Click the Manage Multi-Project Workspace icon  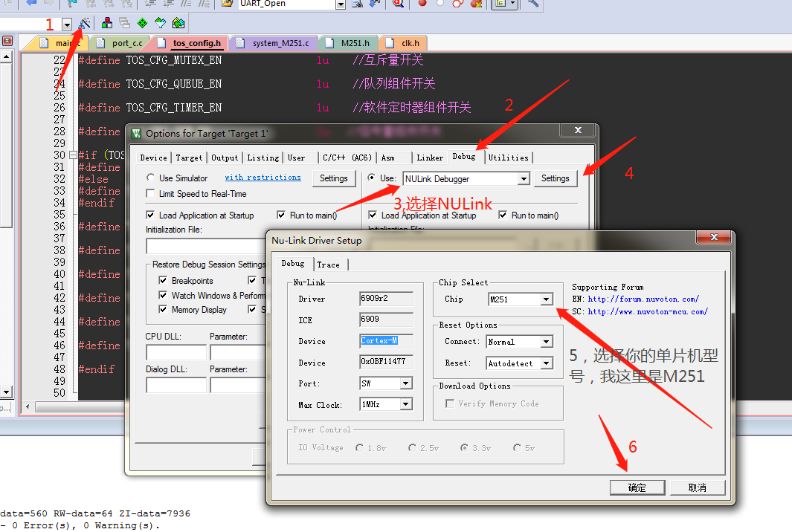click(x=124, y=23)
